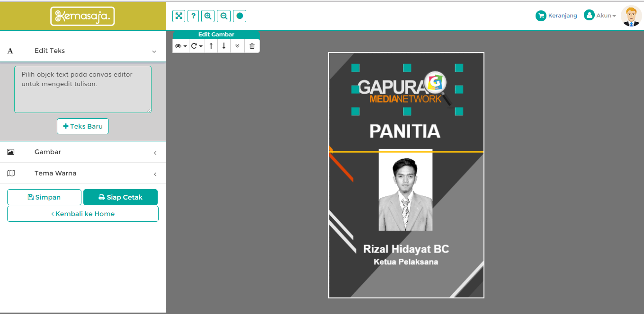Save the design with Simpan
The height and width of the screenshot is (314, 644).
click(x=44, y=197)
